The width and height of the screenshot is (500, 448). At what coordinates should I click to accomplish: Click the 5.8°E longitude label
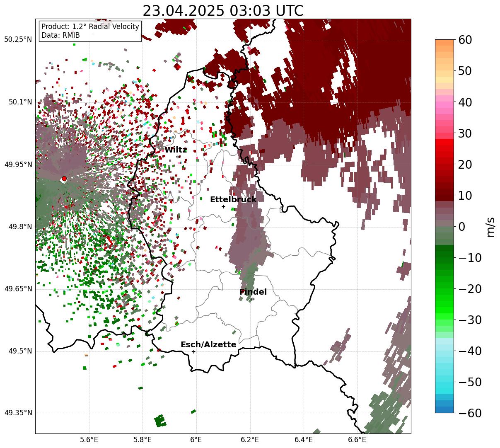[x=143, y=440]
